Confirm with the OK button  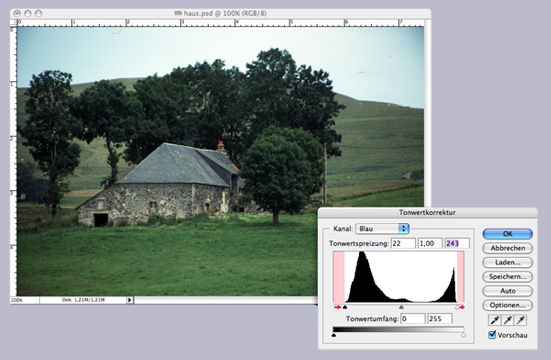(x=507, y=234)
